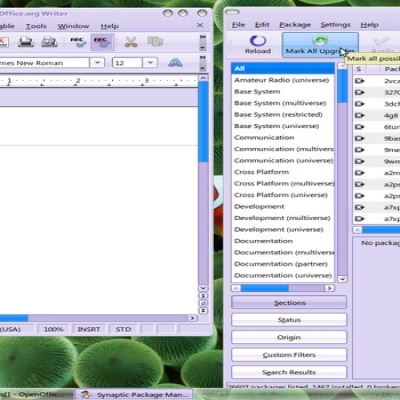Click section list scrollbar down arrow
The width and height of the screenshot is (400, 400).
(342, 279)
